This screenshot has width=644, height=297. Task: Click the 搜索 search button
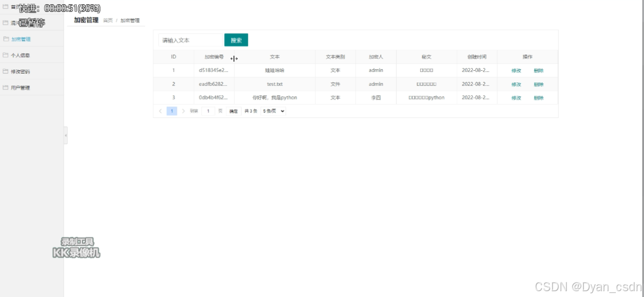236,40
